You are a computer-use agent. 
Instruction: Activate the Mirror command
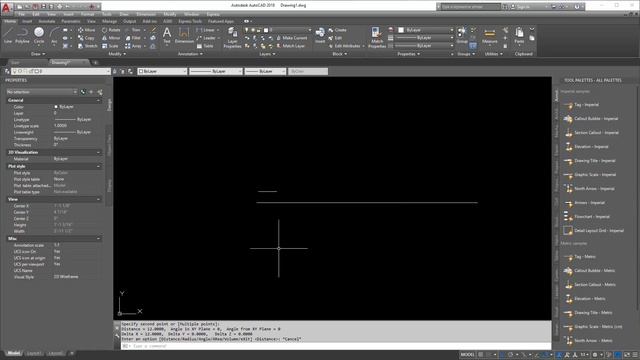[111, 38]
